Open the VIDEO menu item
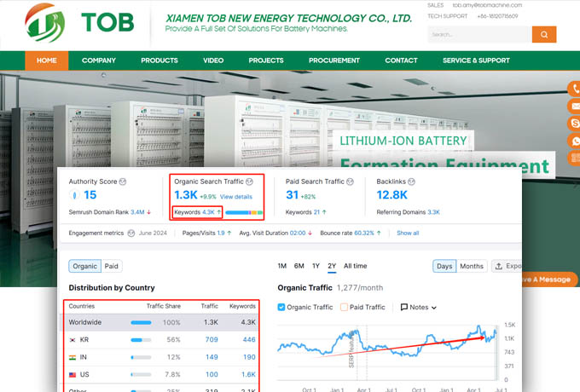 tap(213, 61)
